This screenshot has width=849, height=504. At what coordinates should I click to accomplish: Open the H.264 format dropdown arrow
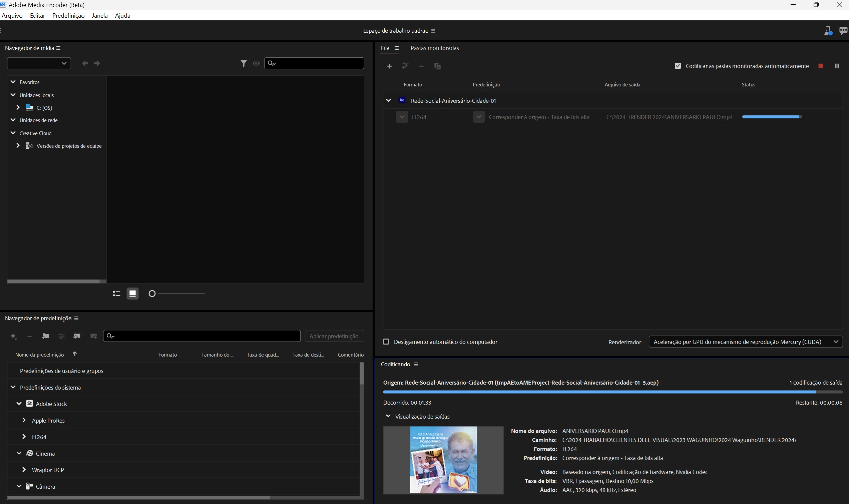[x=401, y=117]
